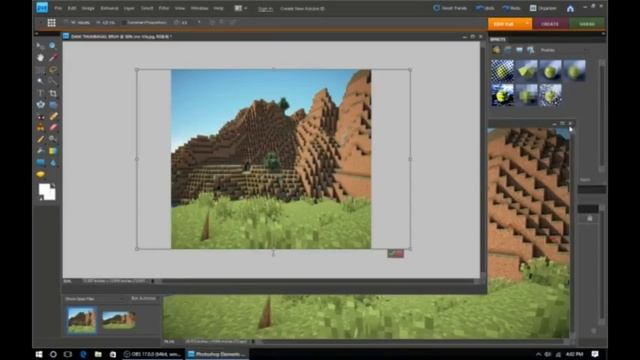Select the Clone Stamp tool
The image size is (640, 360).
(x=40, y=128)
